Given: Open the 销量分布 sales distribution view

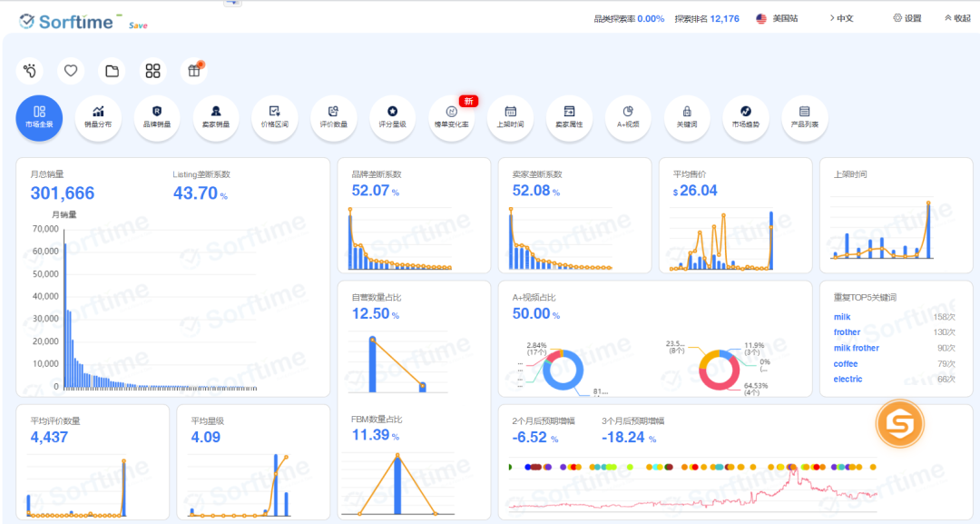Looking at the screenshot, I should tap(98, 117).
